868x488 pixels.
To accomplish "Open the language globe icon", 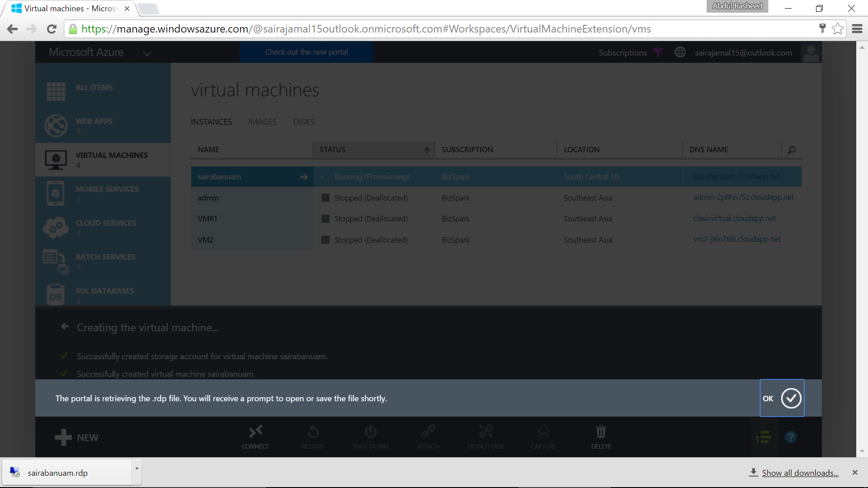I will [x=680, y=52].
